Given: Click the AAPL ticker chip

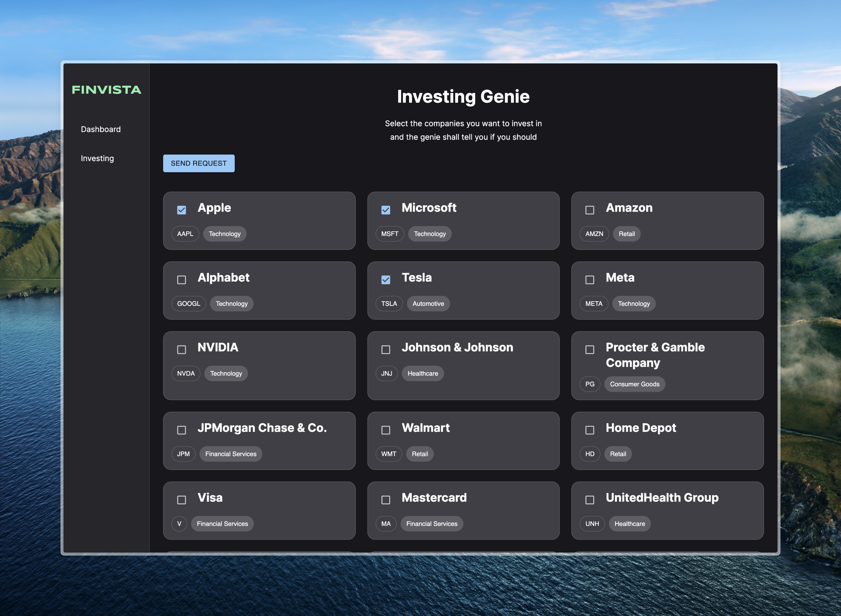Looking at the screenshot, I should pos(185,234).
